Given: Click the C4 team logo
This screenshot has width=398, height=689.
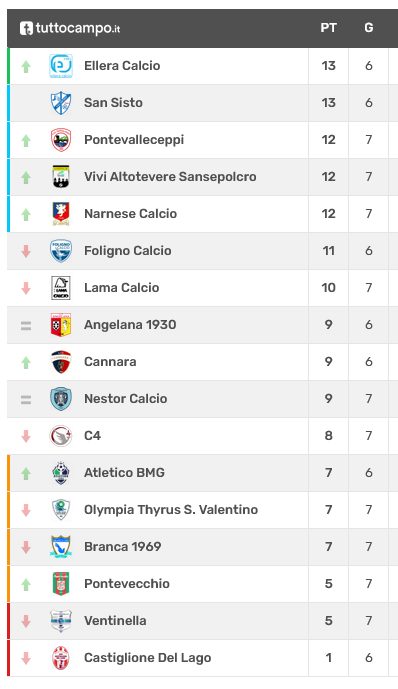Looking at the screenshot, I should pos(61,436).
